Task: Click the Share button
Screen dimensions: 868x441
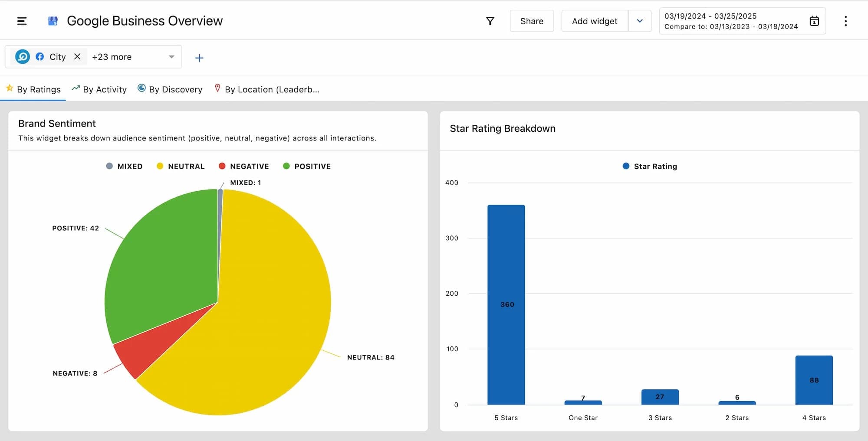Action: (532, 21)
